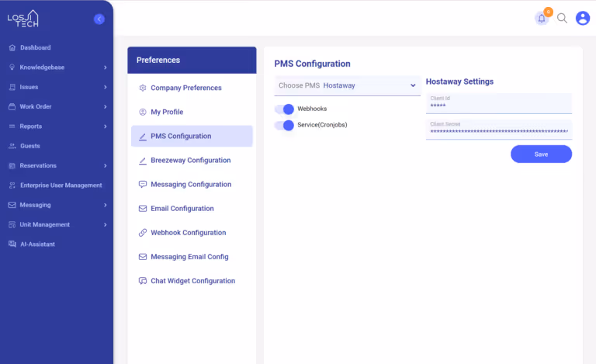This screenshot has width=596, height=364.
Task: Click the Knowledgebase lightbulb icon
Action: pos(12,68)
